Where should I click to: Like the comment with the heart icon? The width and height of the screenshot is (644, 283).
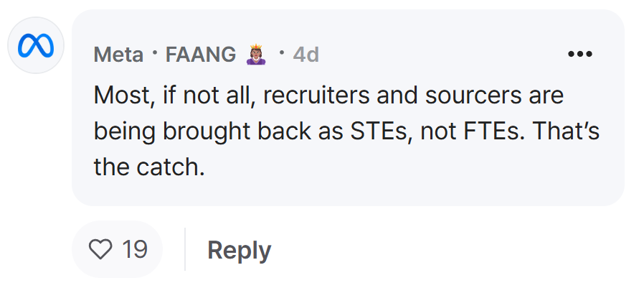pyautogui.click(x=100, y=249)
